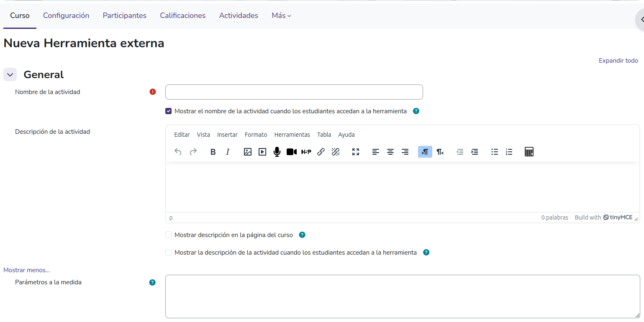Image resolution: width=644 pixels, height=322 pixels.
Task: Open help for showing description to students
Action: click(426, 252)
